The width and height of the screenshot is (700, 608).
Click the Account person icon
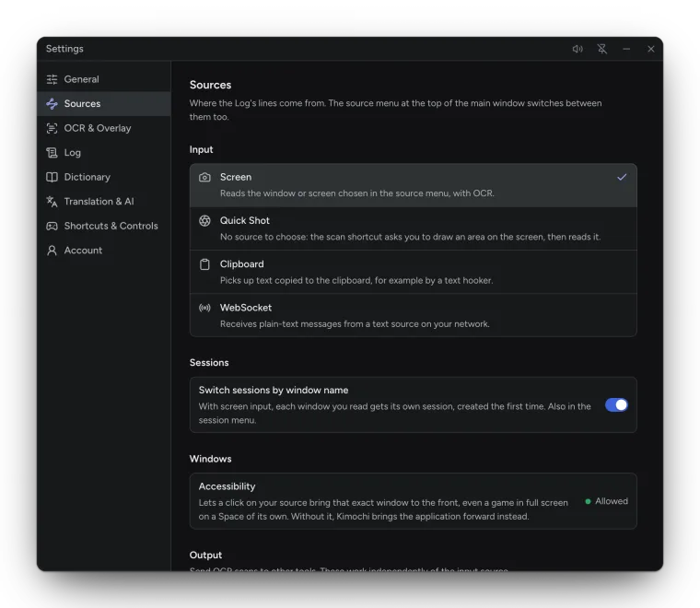[x=52, y=251]
